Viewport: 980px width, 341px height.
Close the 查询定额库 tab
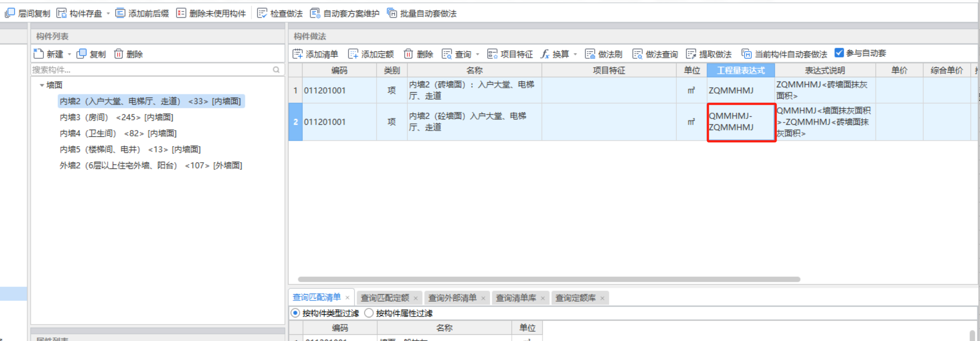pos(603,298)
